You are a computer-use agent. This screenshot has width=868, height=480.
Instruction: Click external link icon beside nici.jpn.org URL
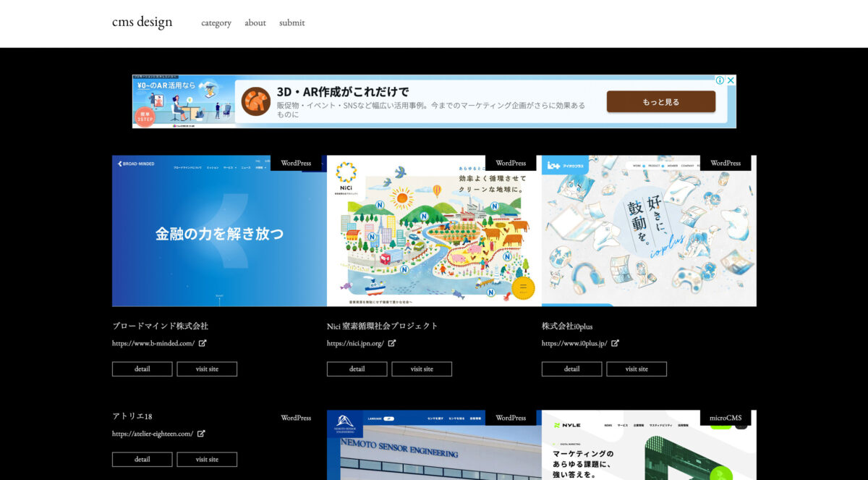coord(392,343)
